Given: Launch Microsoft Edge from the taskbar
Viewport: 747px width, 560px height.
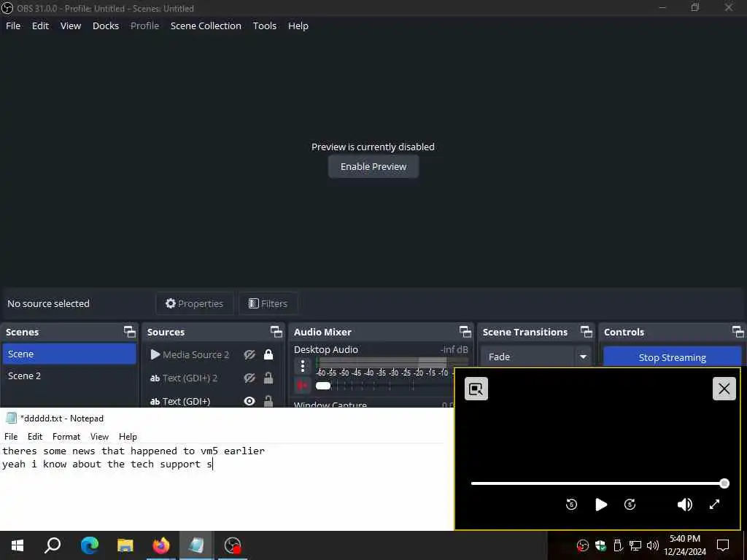Looking at the screenshot, I should (89, 545).
